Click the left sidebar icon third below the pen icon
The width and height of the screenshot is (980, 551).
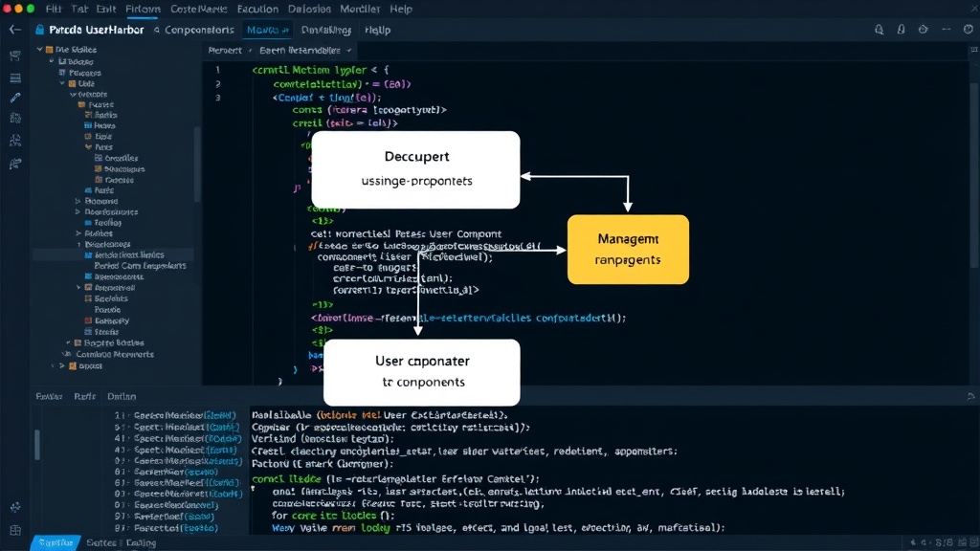[15, 163]
